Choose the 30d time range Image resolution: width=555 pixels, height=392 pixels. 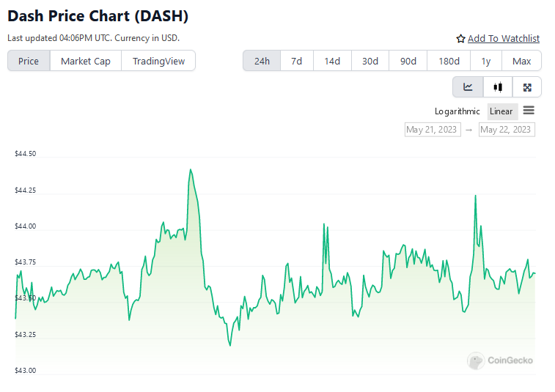[370, 61]
